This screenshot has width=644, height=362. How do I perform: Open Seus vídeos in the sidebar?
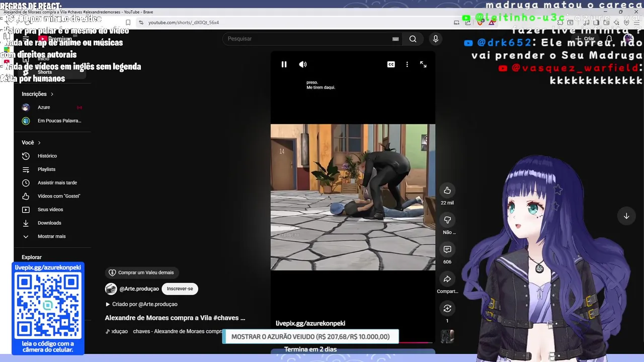(52, 209)
